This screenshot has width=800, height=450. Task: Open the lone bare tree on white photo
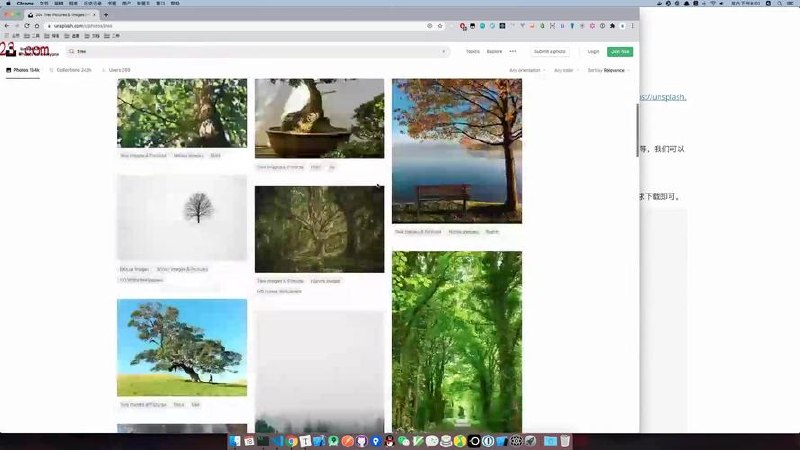point(182,218)
